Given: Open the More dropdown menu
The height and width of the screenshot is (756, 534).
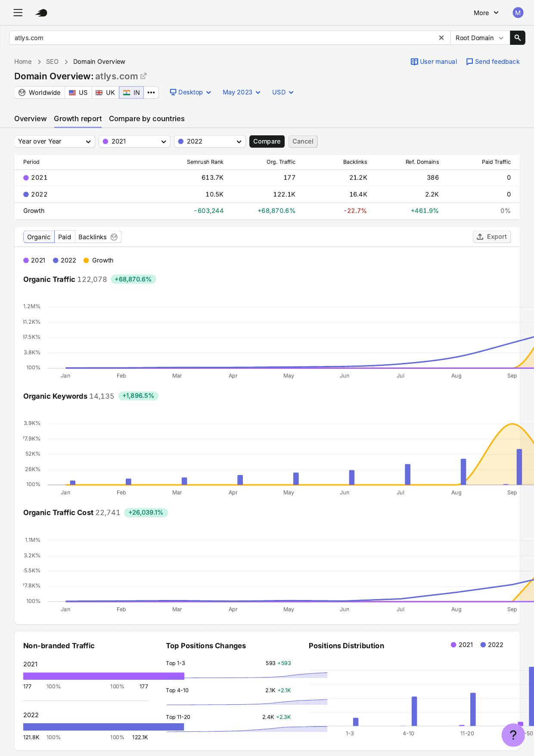Looking at the screenshot, I should 486,13.
